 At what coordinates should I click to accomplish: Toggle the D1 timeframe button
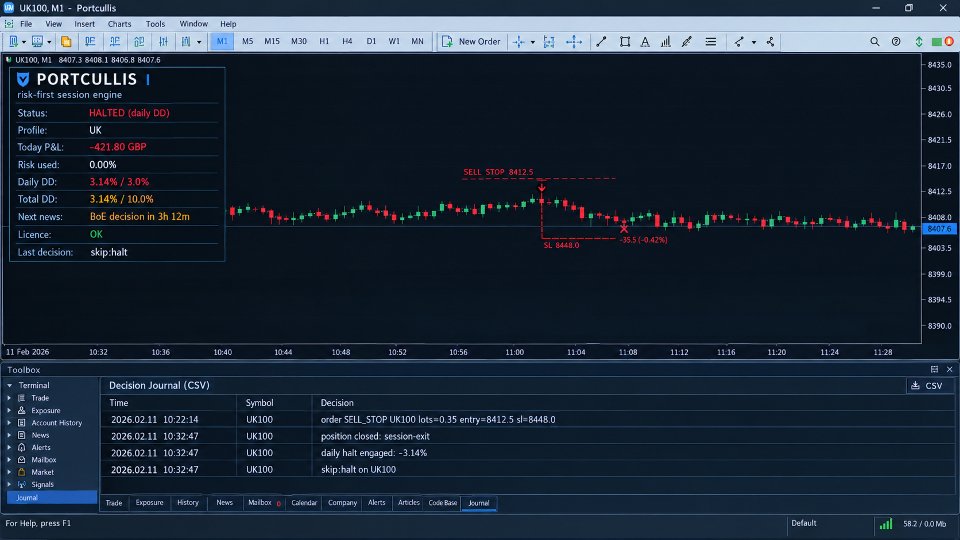pyautogui.click(x=371, y=42)
